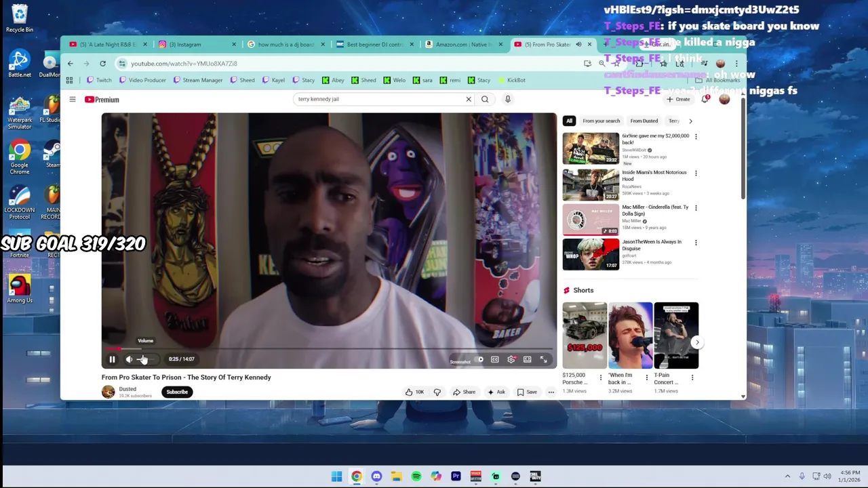Click the search magnifier button
868x488 pixels.
pyautogui.click(x=485, y=99)
